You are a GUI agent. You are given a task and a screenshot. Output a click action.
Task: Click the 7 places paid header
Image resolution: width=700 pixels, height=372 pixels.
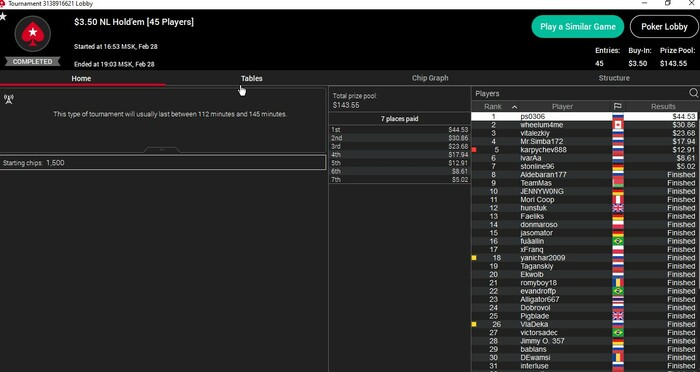pyautogui.click(x=400, y=119)
